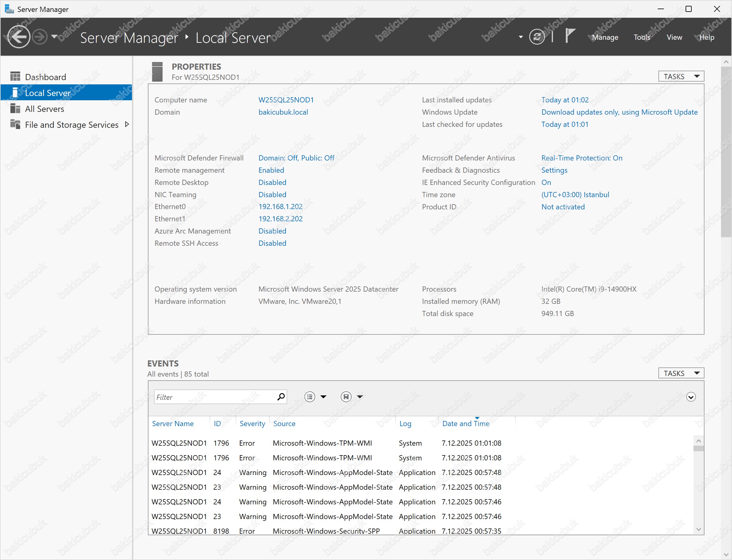Open the Properties TASKS dropdown
The image size is (732, 560).
681,76
